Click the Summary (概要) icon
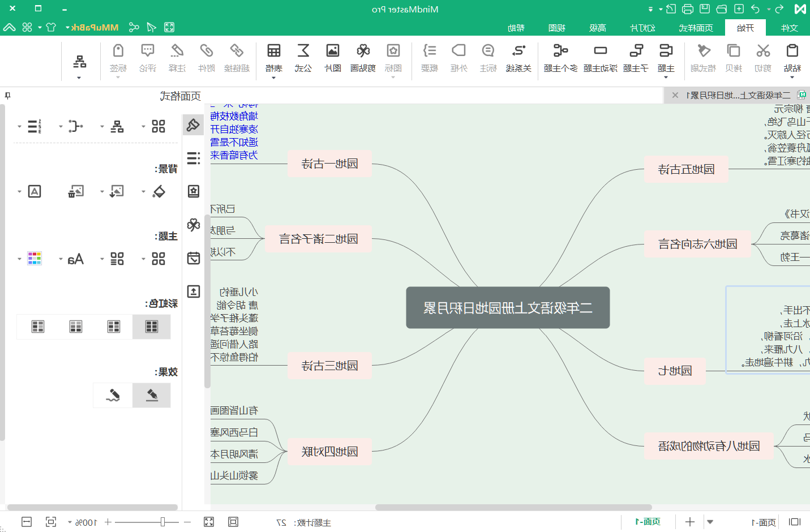Screen dimensions: 810x532 430,51
